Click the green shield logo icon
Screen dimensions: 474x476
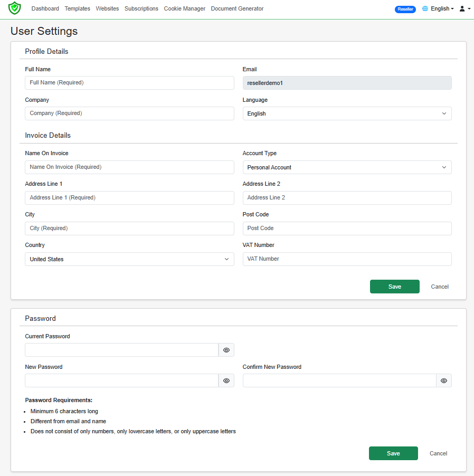tap(15, 8)
